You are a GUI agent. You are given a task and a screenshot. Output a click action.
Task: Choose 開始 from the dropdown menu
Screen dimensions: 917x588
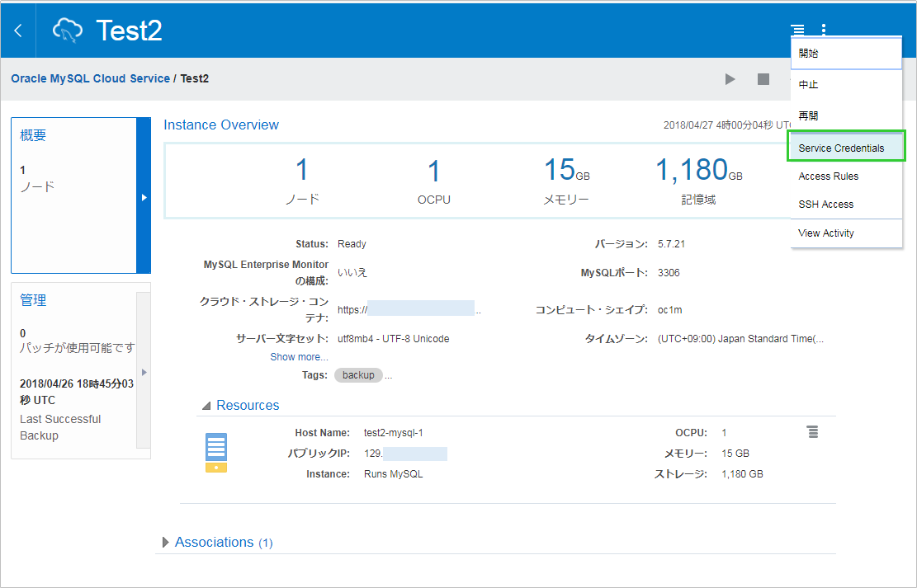coord(846,53)
